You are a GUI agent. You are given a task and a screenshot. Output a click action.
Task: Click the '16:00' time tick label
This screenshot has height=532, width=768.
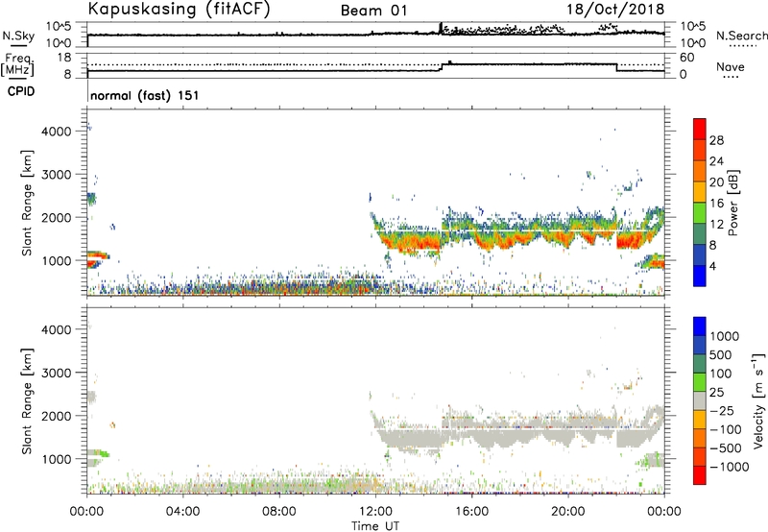tap(471, 512)
